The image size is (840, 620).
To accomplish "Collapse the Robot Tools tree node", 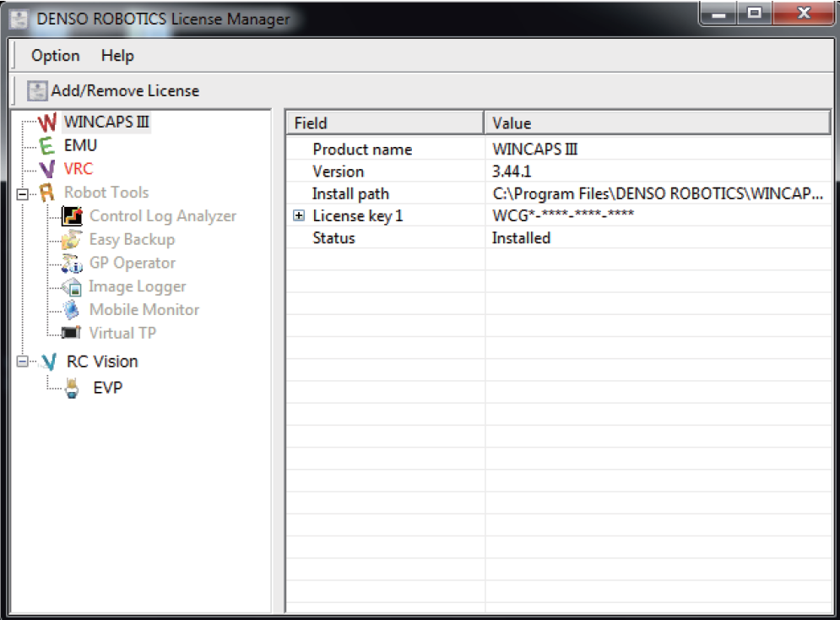I will (x=23, y=193).
